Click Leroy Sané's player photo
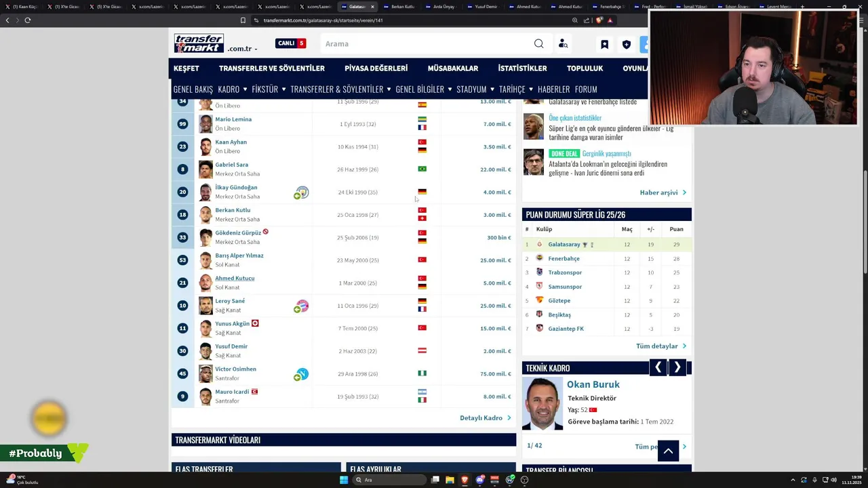 click(205, 305)
